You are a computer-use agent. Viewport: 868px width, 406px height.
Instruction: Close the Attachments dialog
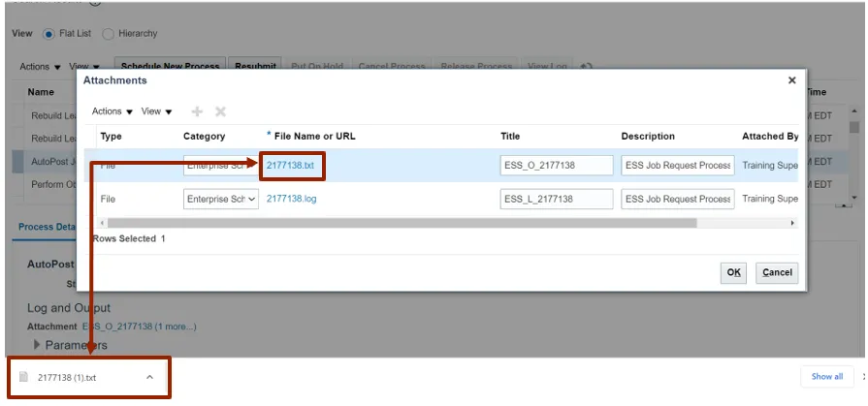[x=791, y=80]
